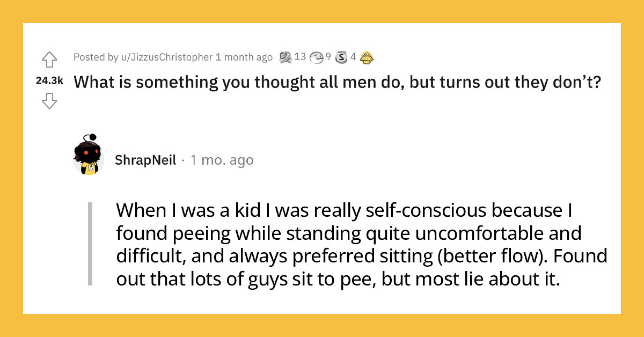This screenshot has height=337, width=644.
Task: Click the Handshake award icon
Action: click(287, 57)
